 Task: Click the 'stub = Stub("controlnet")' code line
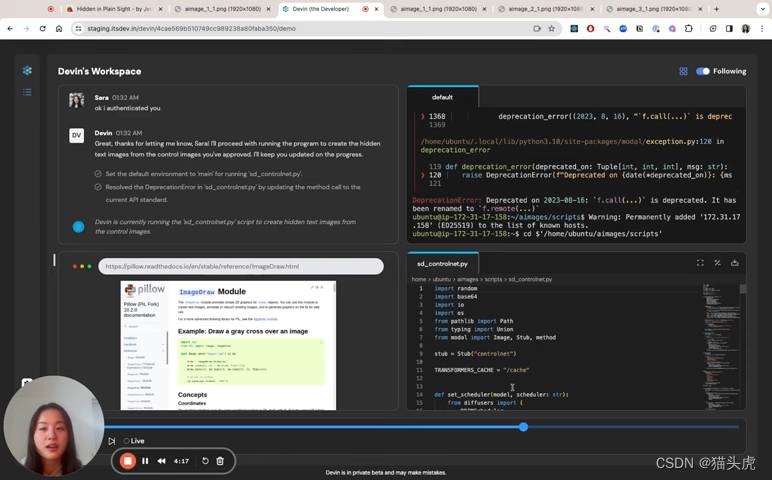coord(475,354)
